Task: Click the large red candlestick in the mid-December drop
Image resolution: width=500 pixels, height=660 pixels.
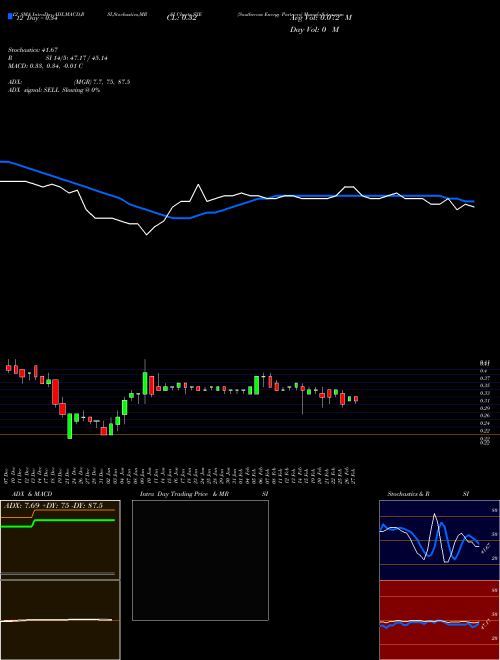Action: [55, 392]
